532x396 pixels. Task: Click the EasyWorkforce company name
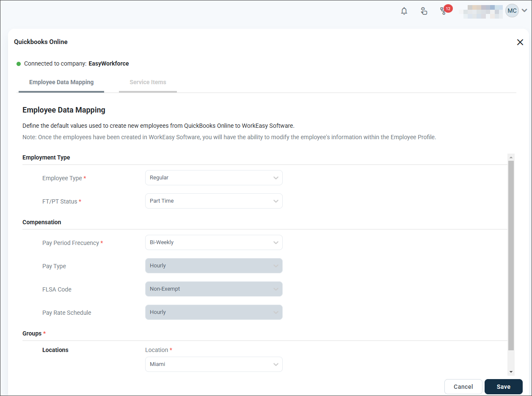pyautogui.click(x=109, y=63)
